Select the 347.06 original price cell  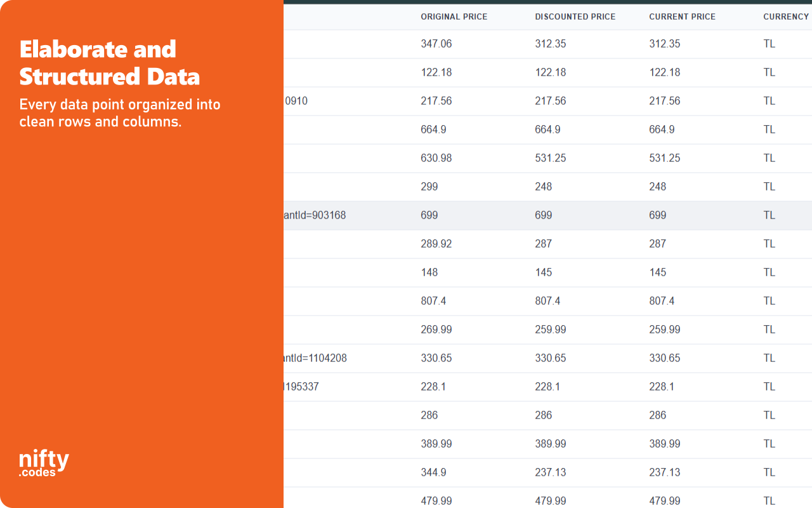pyautogui.click(x=436, y=44)
